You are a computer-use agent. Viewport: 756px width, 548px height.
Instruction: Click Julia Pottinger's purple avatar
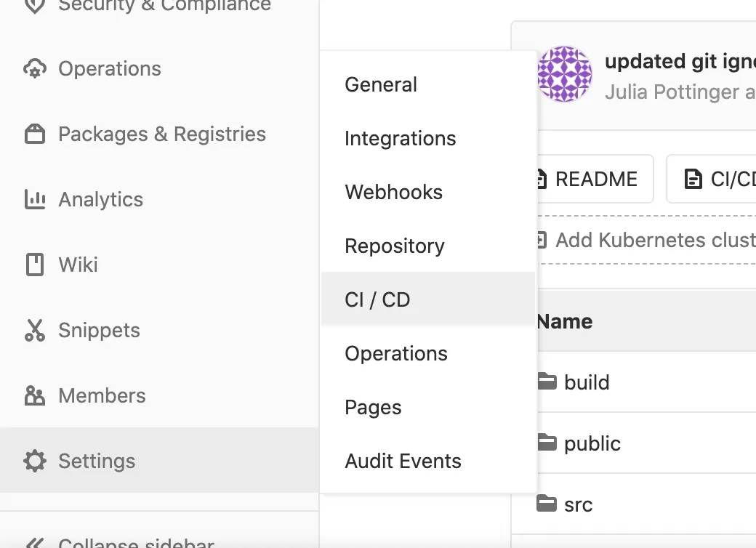(565, 73)
